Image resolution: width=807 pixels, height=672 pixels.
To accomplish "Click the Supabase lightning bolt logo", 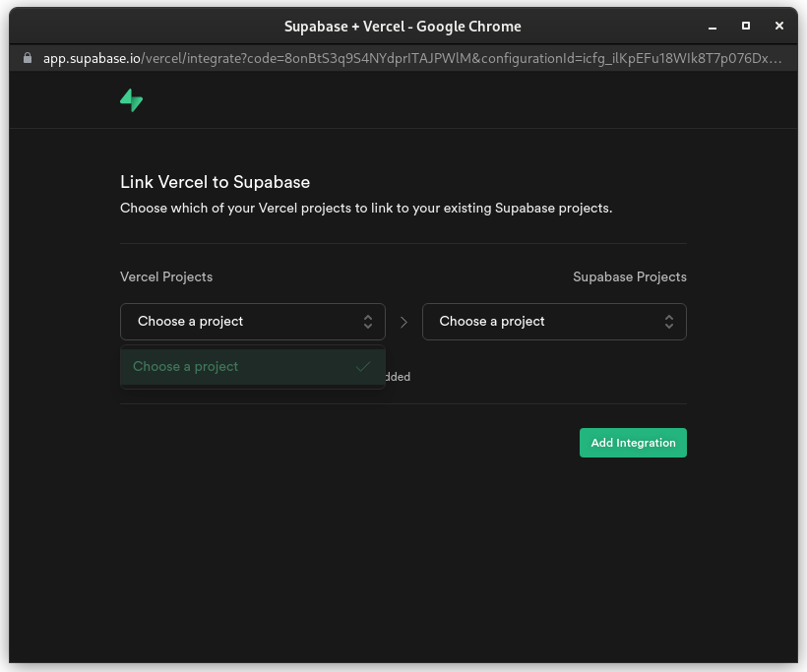I will click(x=131, y=100).
